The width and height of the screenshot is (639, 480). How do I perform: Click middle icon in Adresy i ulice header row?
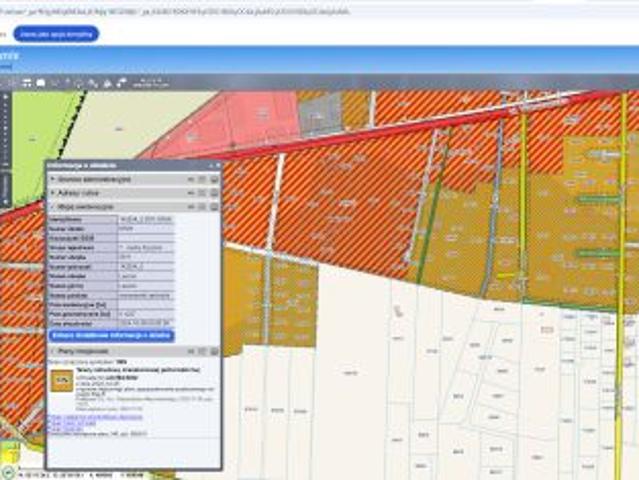203,193
